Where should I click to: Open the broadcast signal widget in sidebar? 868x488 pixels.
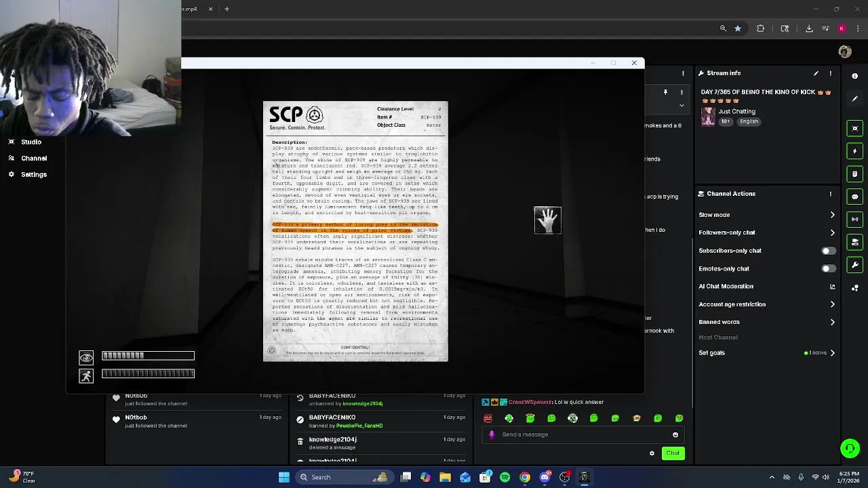click(855, 219)
